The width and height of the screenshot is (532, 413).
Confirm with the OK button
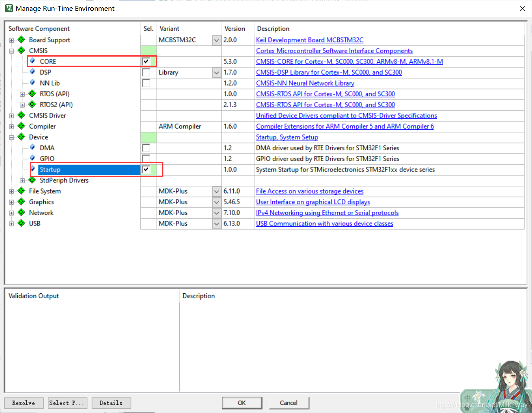242,403
